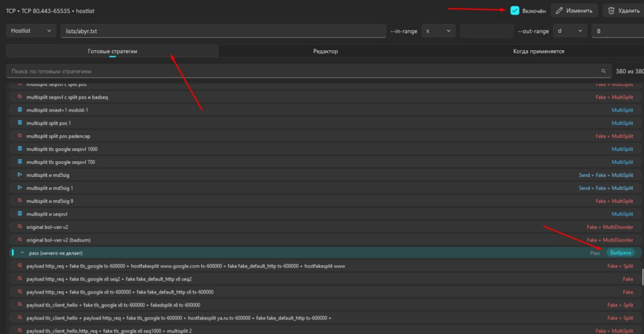The image size is (644, 334).
Task: Click the icon beside 'multisplit и seqovl'
Action: (x=20, y=213)
